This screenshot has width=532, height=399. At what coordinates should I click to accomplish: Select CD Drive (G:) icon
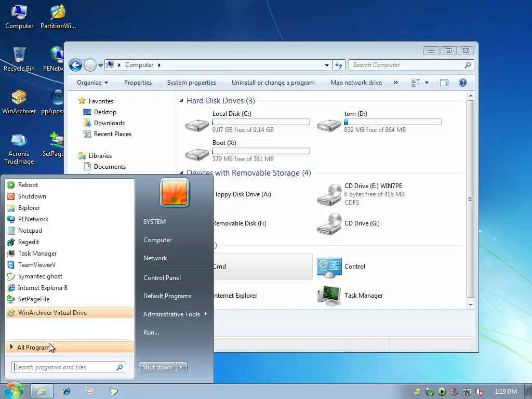pyautogui.click(x=329, y=223)
